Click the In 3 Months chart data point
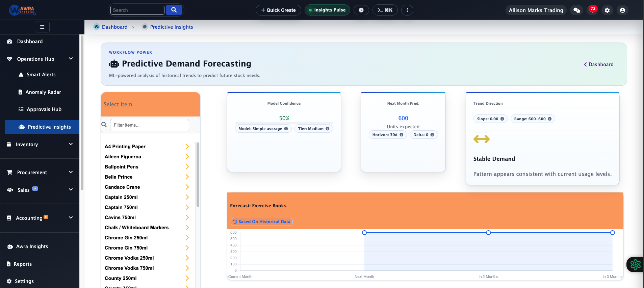 click(613, 233)
